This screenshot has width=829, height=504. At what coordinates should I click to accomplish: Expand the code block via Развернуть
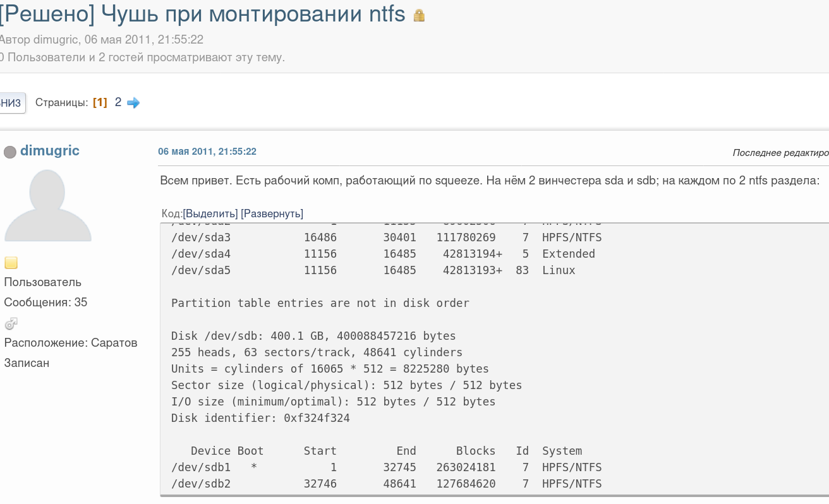272,213
